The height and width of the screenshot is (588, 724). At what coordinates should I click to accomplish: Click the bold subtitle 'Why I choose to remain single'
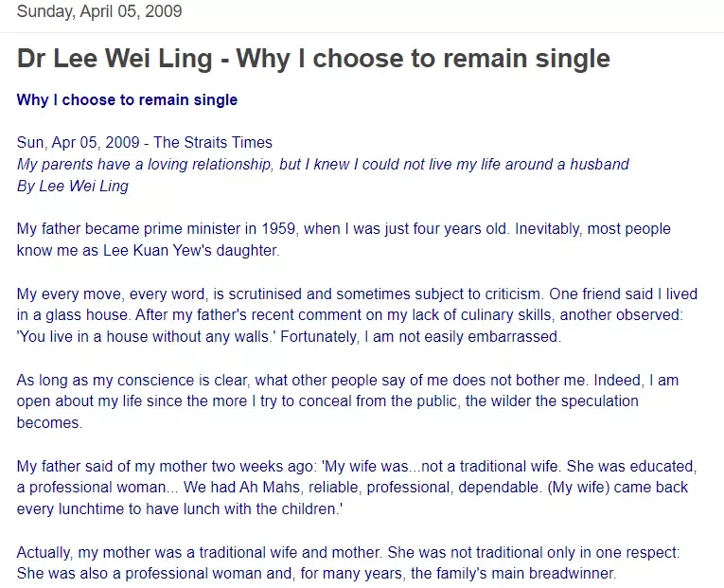(127, 99)
